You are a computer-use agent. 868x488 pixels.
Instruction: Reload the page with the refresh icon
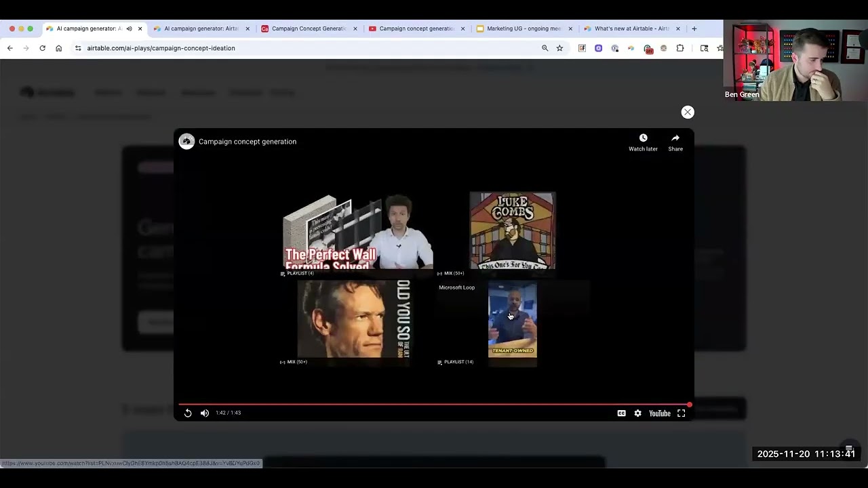42,48
